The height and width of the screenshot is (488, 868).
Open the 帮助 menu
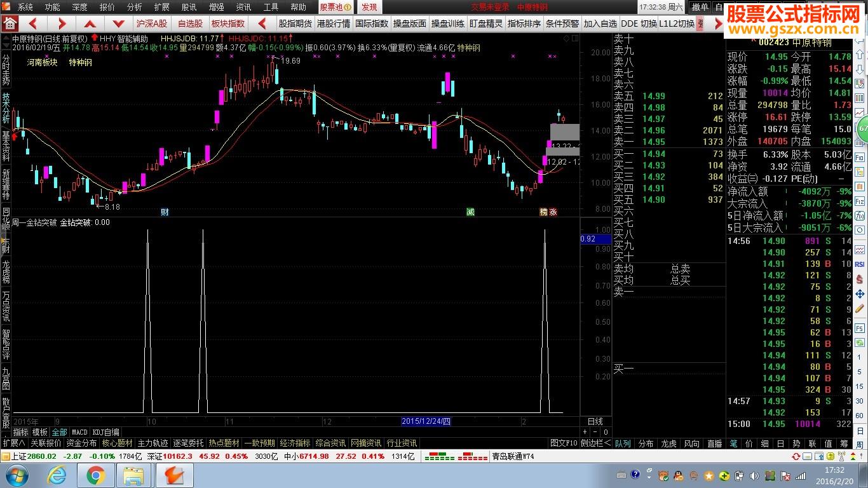pos(298,7)
